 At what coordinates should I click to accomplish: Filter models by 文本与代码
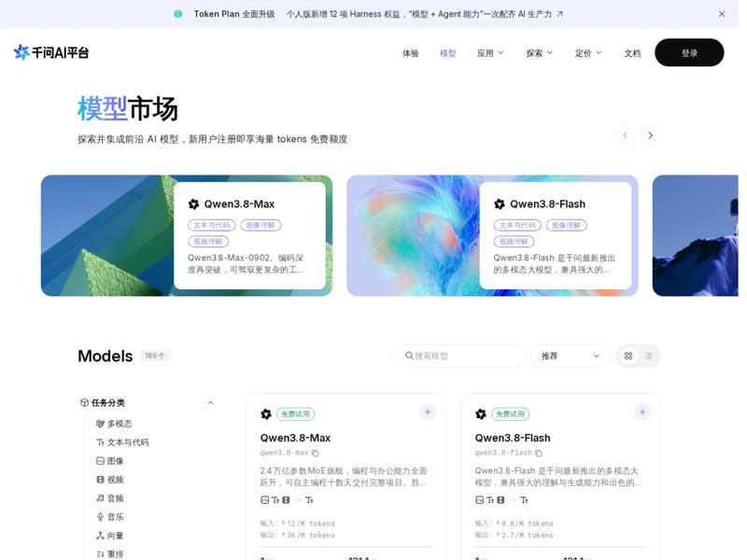(x=122, y=442)
